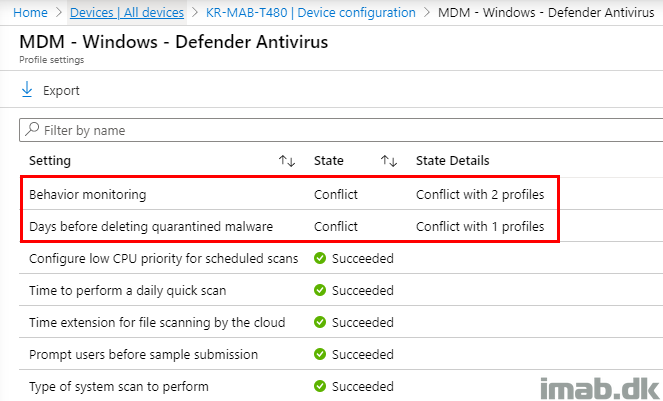Image resolution: width=663 pixels, height=401 pixels.
Task: Click green check for cloud time extension
Action: point(320,322)
